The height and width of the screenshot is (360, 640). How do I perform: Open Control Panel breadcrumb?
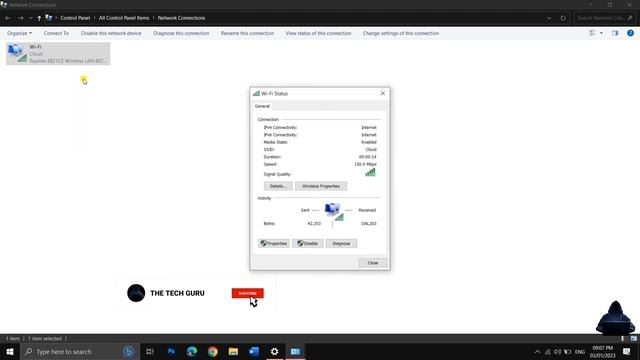[x=75, y=18]
